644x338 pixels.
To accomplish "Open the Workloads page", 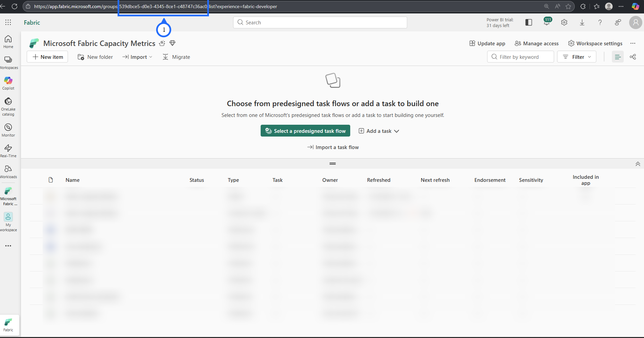I will [x=8, y=172].
